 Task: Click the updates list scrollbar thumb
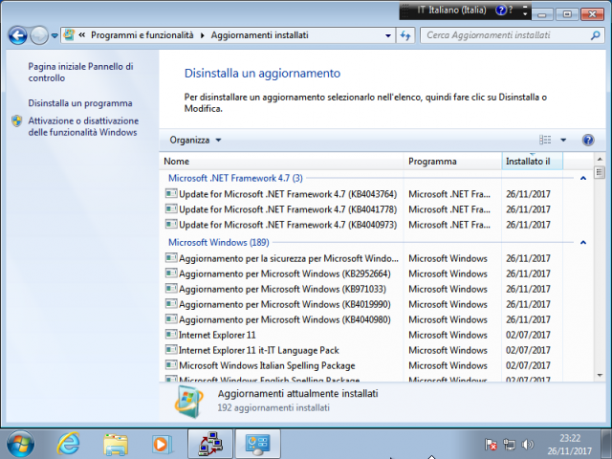click(600, 172)
